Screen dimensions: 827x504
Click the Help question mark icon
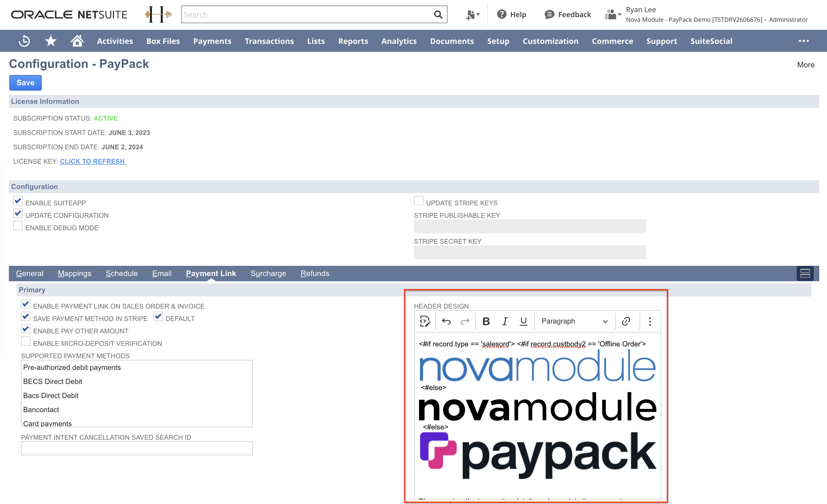point(502,14)
